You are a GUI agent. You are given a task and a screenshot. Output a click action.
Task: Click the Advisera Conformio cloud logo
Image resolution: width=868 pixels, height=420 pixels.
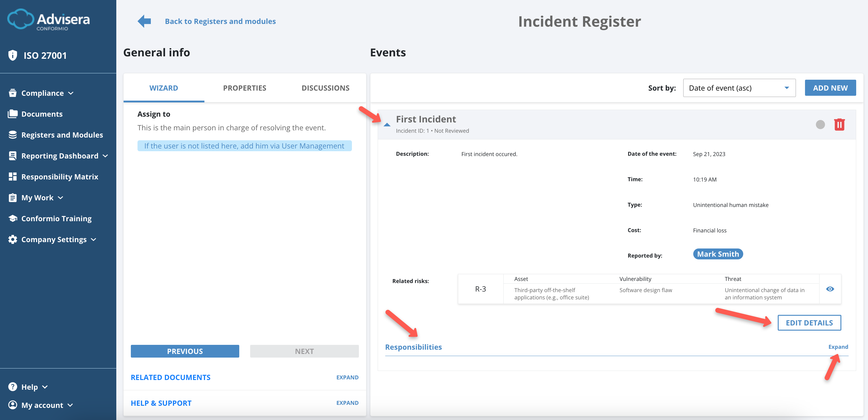point(21,18)
